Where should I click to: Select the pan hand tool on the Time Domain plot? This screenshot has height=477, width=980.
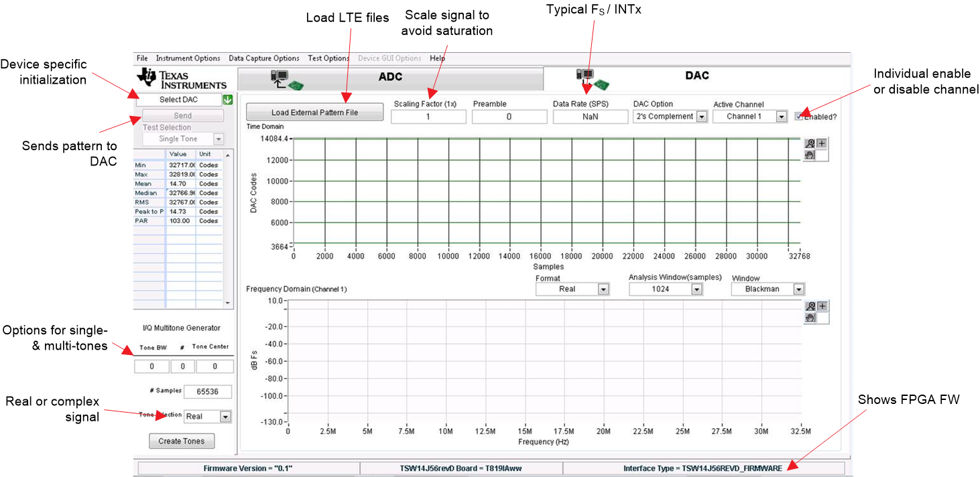[810, 155]
